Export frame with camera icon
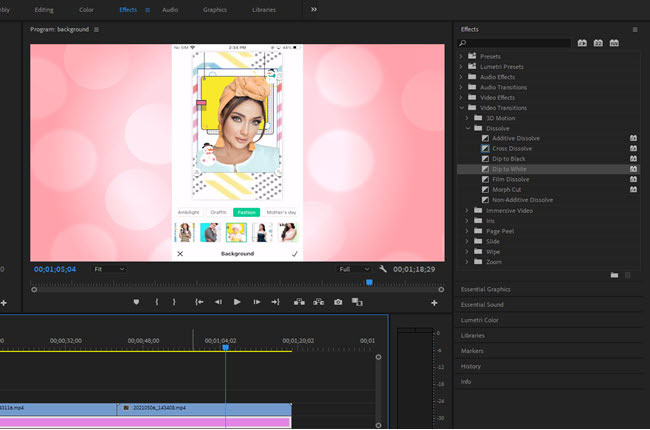Screen dimensions: 650x430 tap(338, 302)
